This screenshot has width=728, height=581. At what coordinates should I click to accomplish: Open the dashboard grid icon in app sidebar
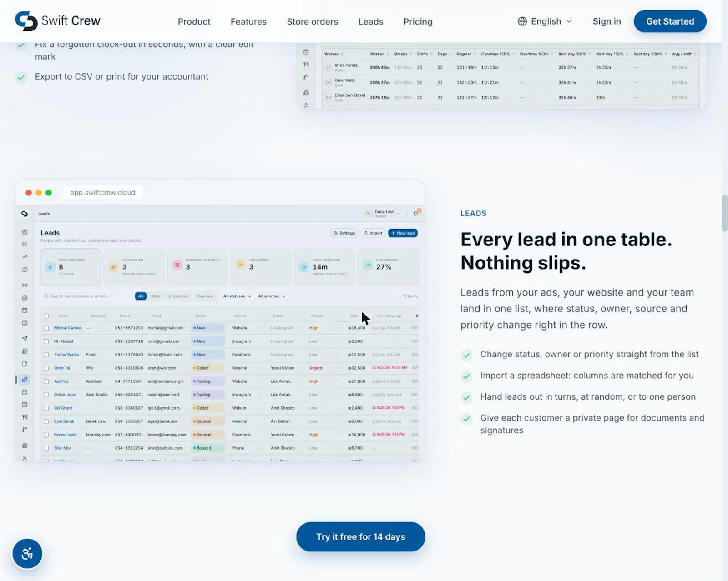[x=25, y=232]
